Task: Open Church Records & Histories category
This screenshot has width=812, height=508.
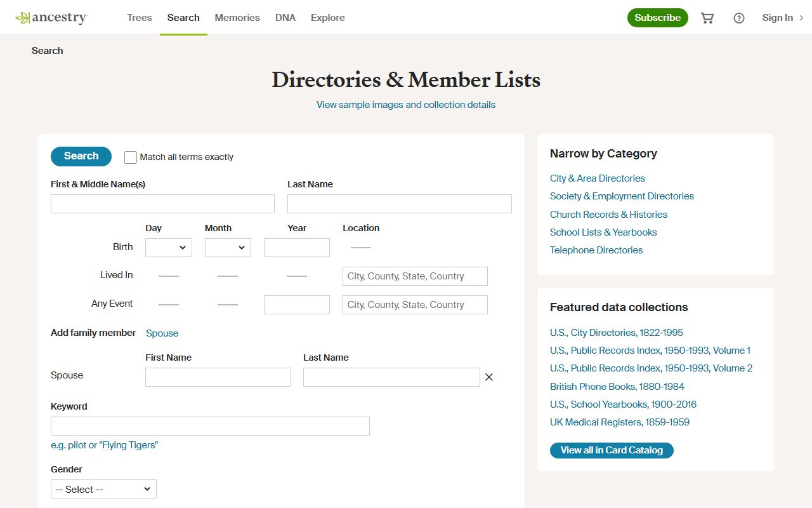Action: coord(608,215)
